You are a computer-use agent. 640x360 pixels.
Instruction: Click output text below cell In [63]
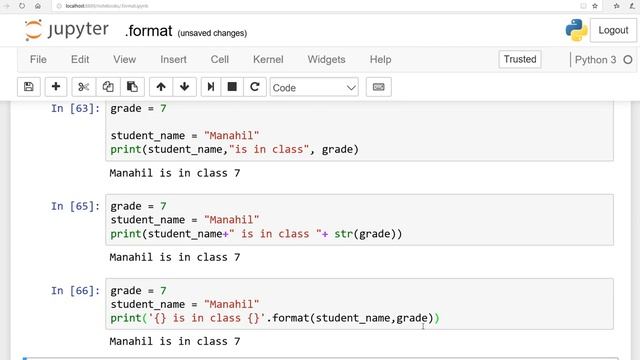click(x=175, y=173)
